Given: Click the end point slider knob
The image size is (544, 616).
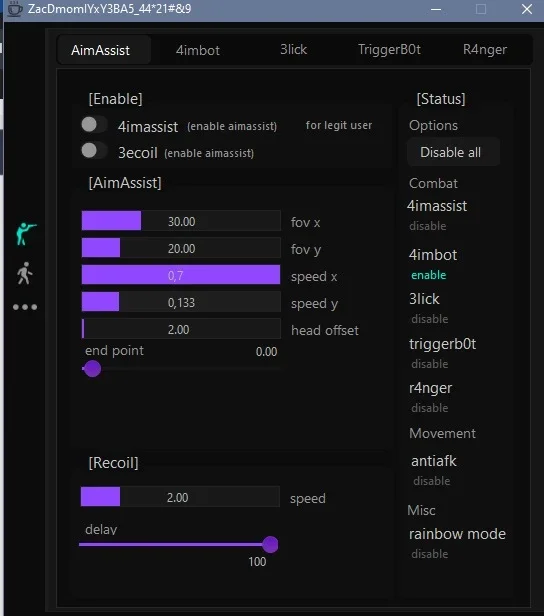Looking at the screenshot, I should coord(93,368).
